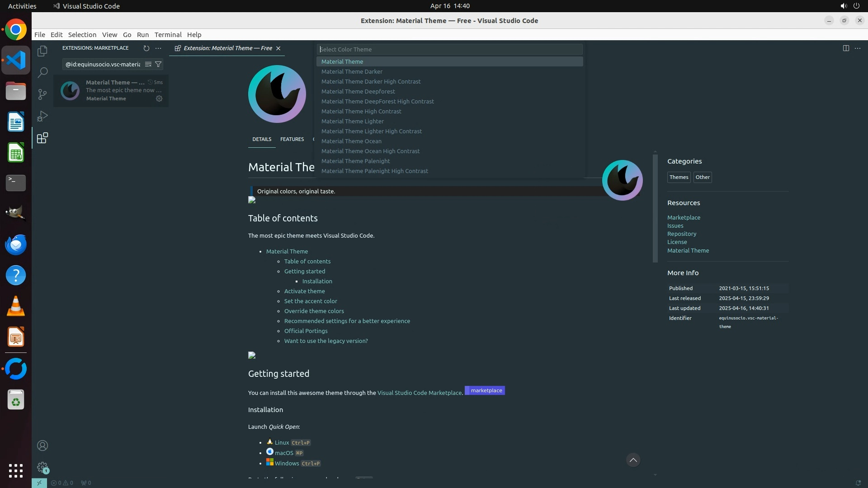Click the Repository resource link
Image resolution: width=868 pixels, height=488 pixels.
(x=681, y=234)
